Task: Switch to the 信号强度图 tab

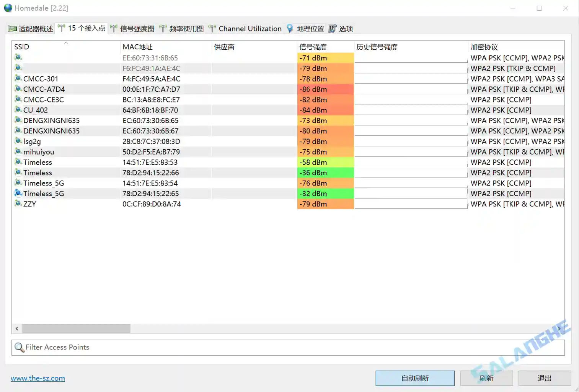Action: (138, 28)
